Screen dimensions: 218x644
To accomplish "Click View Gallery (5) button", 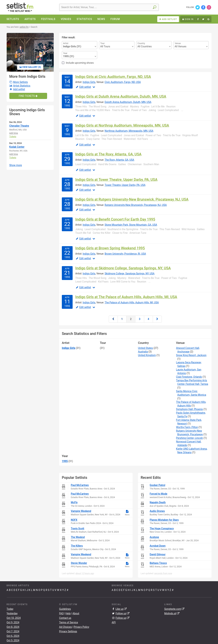I will tap(30, 67).
